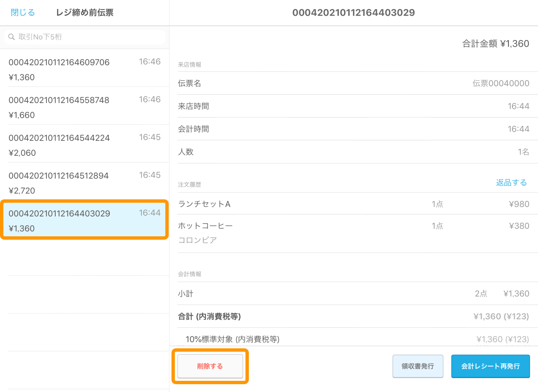Click the 小計 subtotal row
Image resolution: width=538 pixels, height=392 pixels.
353,293
